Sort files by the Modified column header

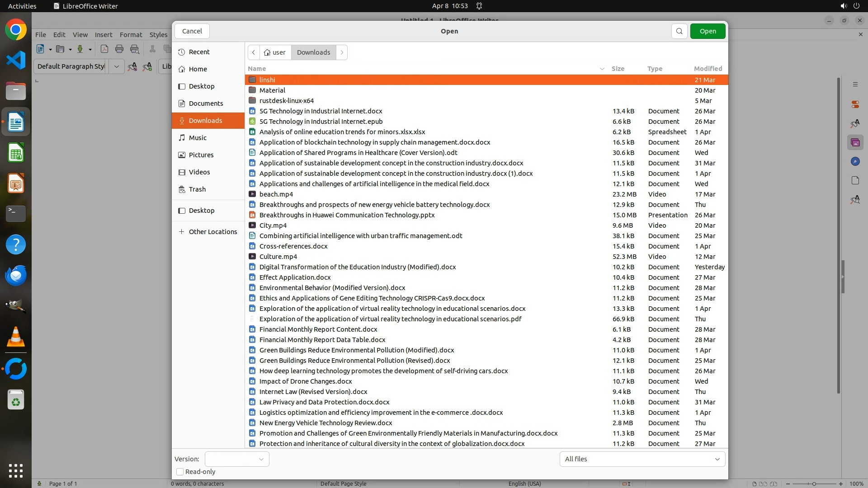[x=708, y=69]
